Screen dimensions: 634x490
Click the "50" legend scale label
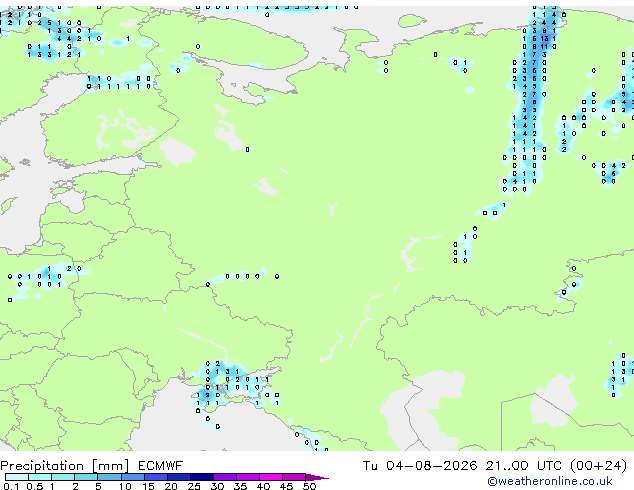tap(310, 486)
